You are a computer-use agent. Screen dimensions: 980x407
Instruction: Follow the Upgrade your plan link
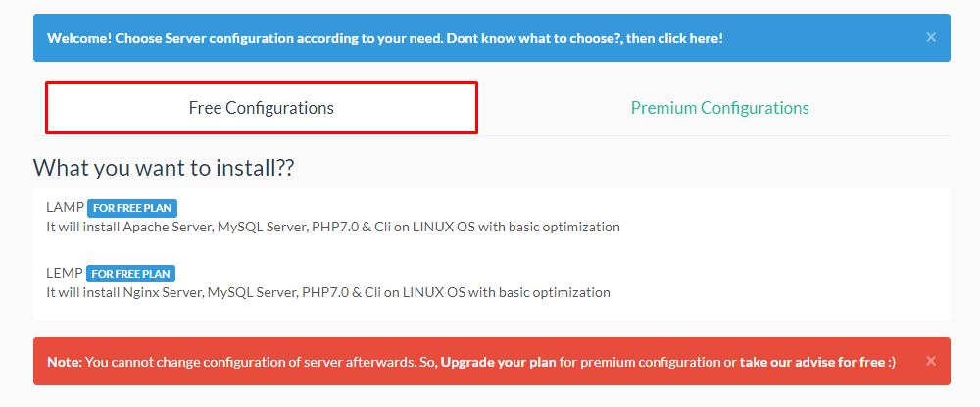pyautogui.click(x=499, y=362)
